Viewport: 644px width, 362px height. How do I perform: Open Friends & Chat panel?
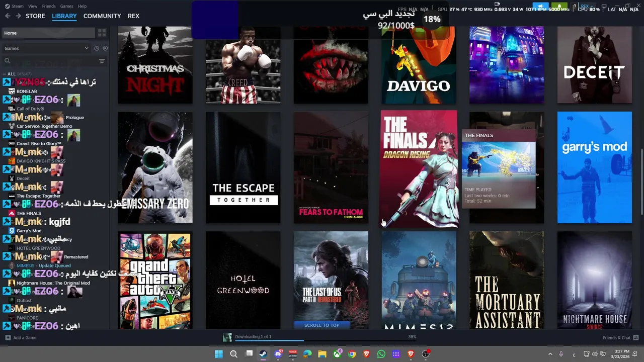click(x=620, y=338)
